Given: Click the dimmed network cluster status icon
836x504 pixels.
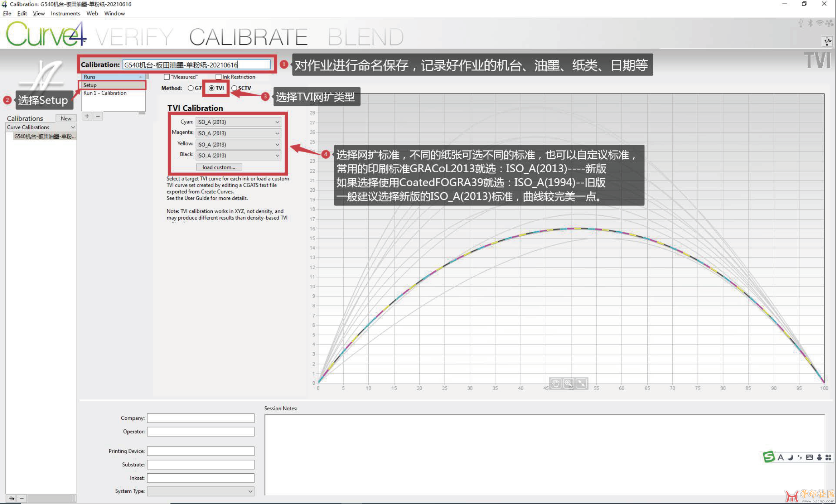Looking at the screenshot, I should pyautogui.click(x=829, y=23).
